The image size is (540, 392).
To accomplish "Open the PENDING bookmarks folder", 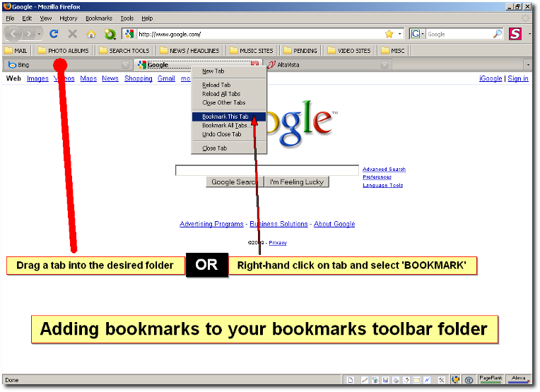I will click(x=300, y=51).
